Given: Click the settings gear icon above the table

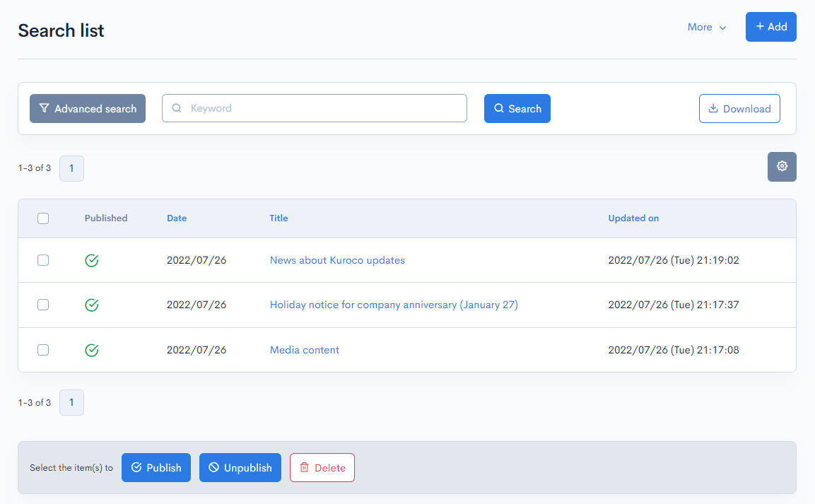Looking at the screenshot, I should 782,167.
